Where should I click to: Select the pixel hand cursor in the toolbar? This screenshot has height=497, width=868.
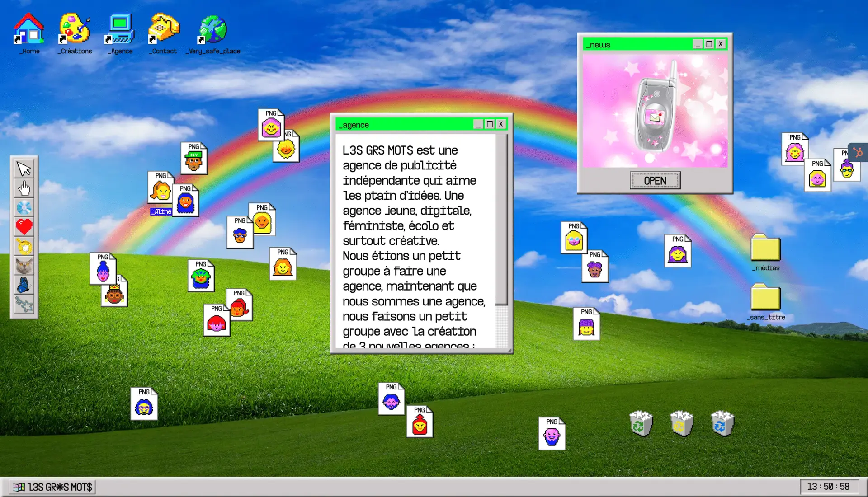point(24,188)
